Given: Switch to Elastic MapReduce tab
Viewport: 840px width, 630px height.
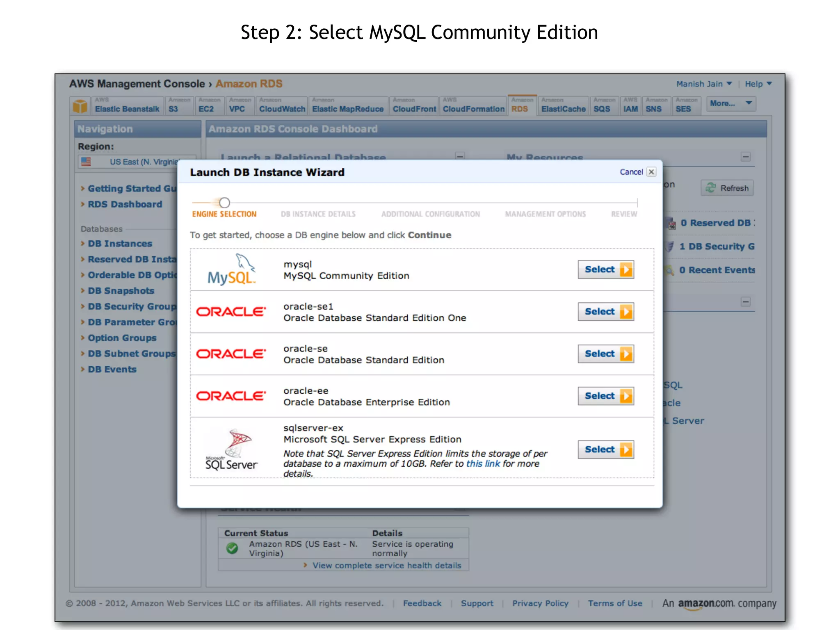Looking at the screenshot, I should tap(348, 106).
